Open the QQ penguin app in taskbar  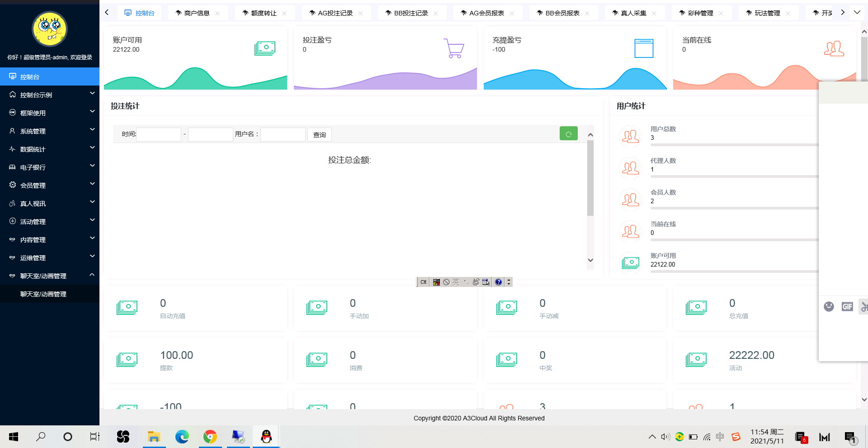click(x=266, y=437)
